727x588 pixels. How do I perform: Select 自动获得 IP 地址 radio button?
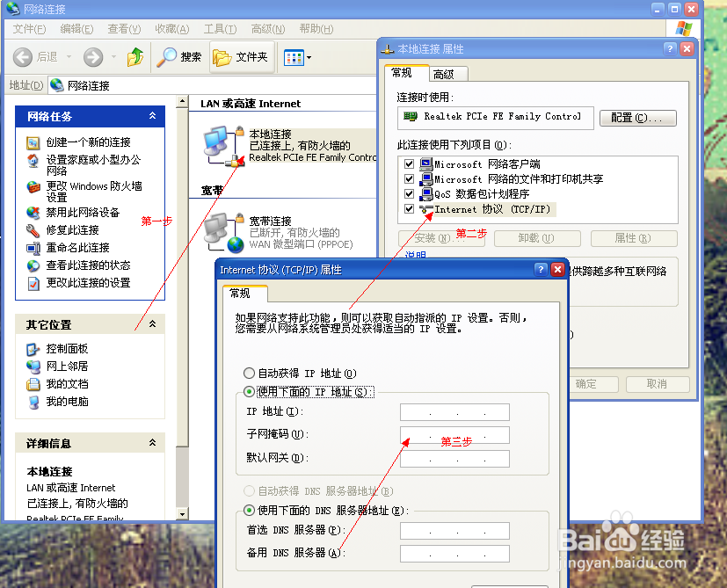click(249, 374)
